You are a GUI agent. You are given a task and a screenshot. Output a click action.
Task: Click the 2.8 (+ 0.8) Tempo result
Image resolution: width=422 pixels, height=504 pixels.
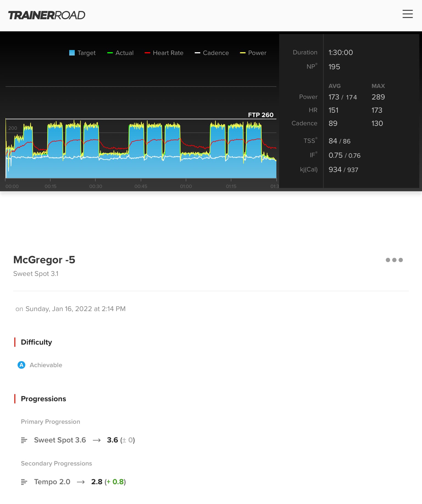click(x=109, y=482)
